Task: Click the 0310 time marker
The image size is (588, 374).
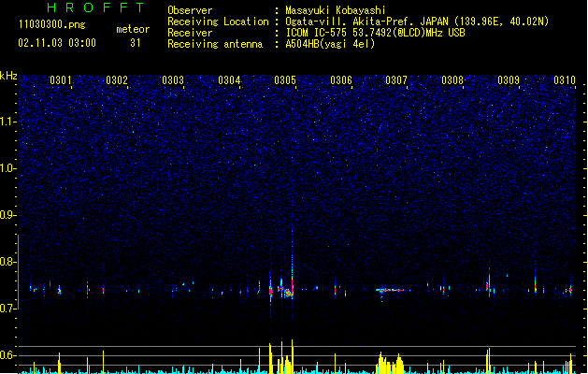Action: tap(565, 80)
